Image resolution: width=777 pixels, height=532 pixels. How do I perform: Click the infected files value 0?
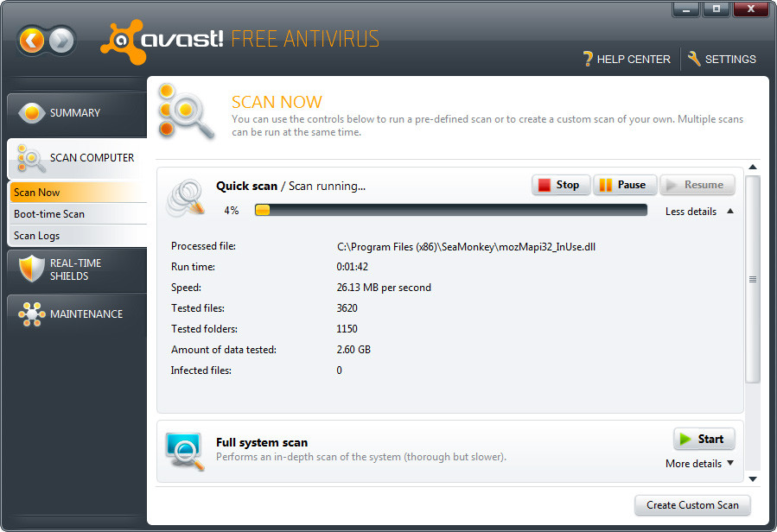[340, 370]
